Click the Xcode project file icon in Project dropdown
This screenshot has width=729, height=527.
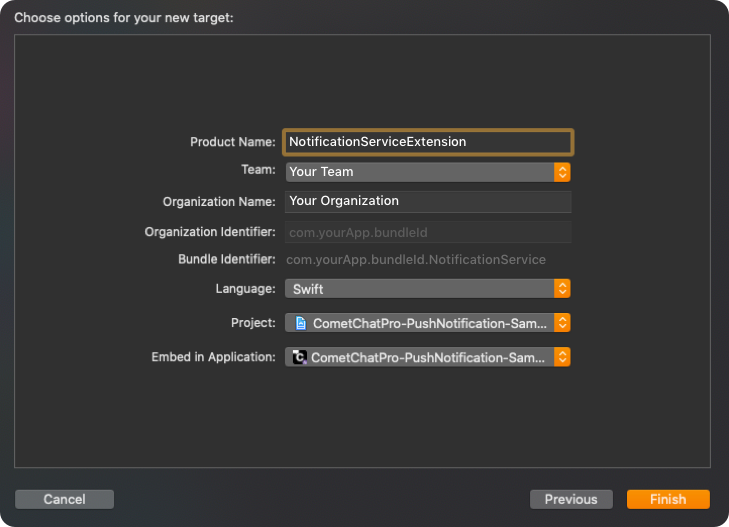click(x=301, y=323)
